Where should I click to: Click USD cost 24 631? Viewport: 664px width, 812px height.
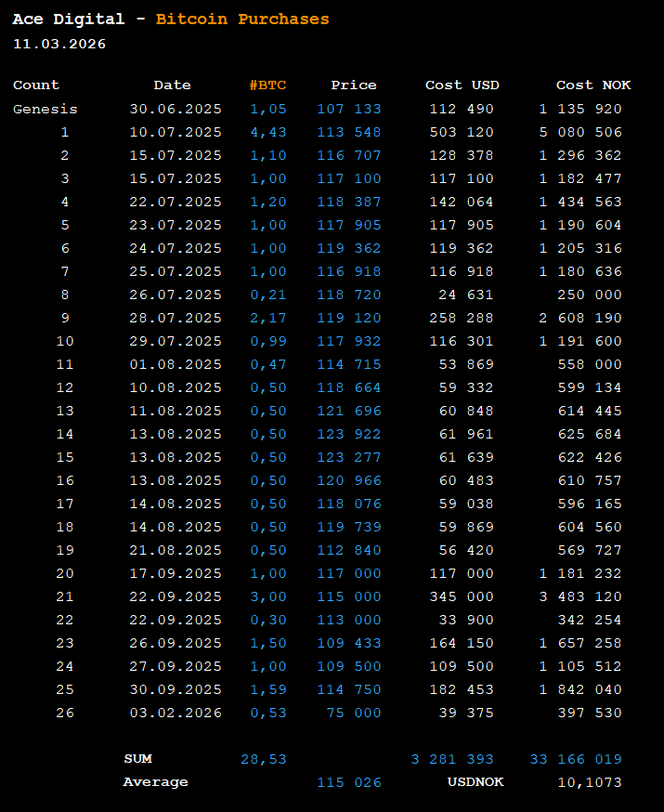[466, 295]
